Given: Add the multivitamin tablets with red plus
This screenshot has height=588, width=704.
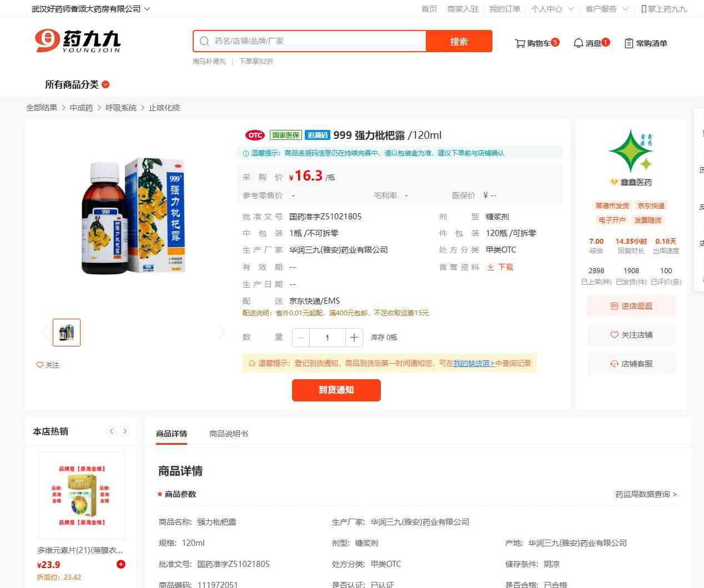Looking at the screenshot, I should [120, 564].
